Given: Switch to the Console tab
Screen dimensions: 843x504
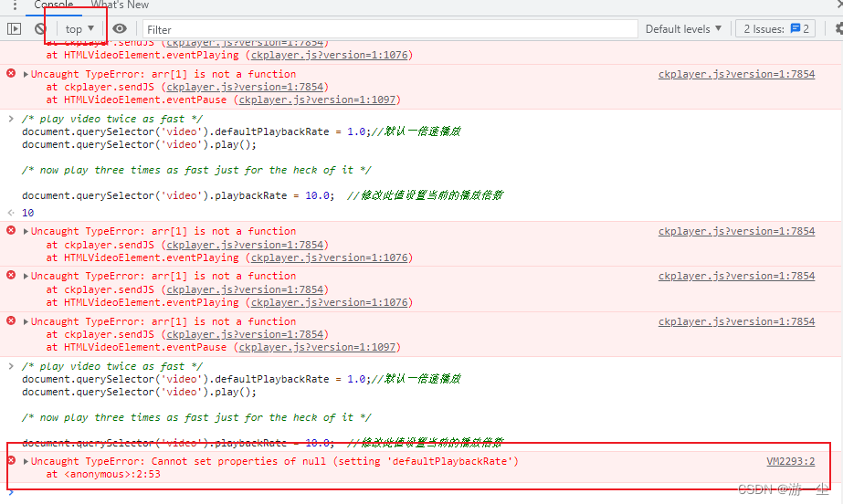Looking at the screenshot, I should pos(54,5).
